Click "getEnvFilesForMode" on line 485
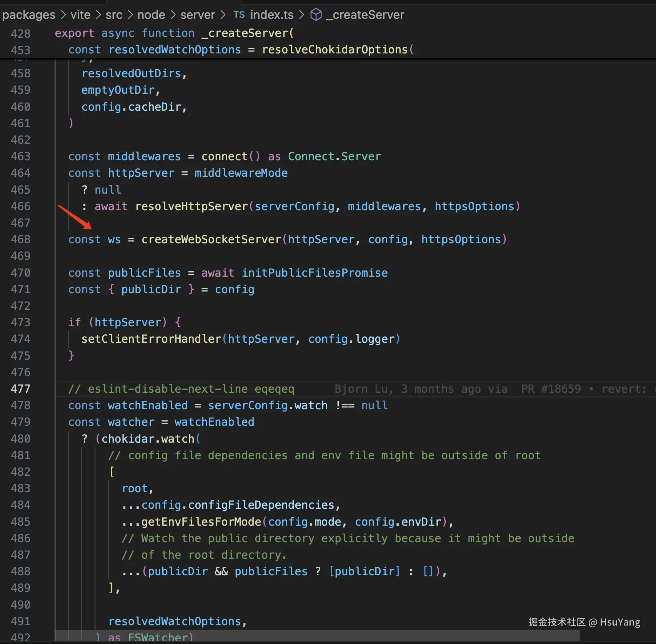The height and width of the screenshot is (644, 656). (x=201, y=522)
